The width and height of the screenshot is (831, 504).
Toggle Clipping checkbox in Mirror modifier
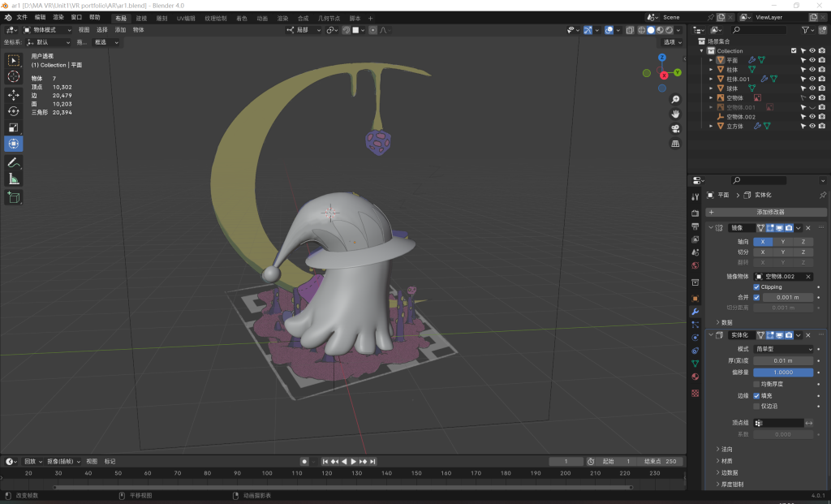(x=756, y=287)
